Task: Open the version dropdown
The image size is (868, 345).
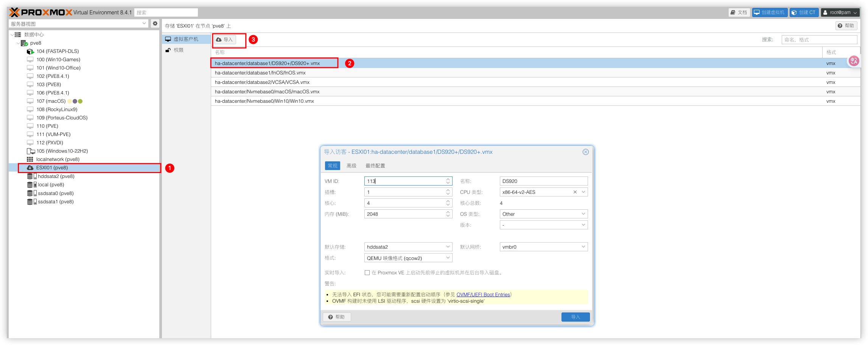Action: 583,225
